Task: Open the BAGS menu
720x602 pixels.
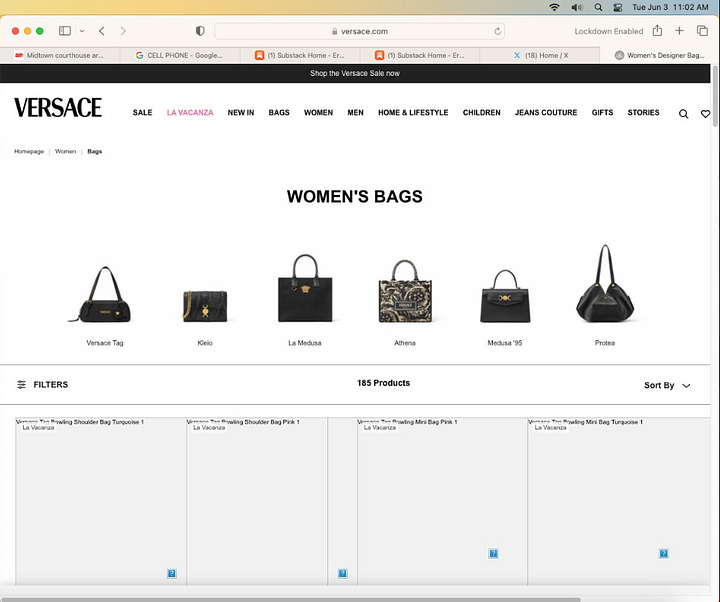Action: coord(279,113)
